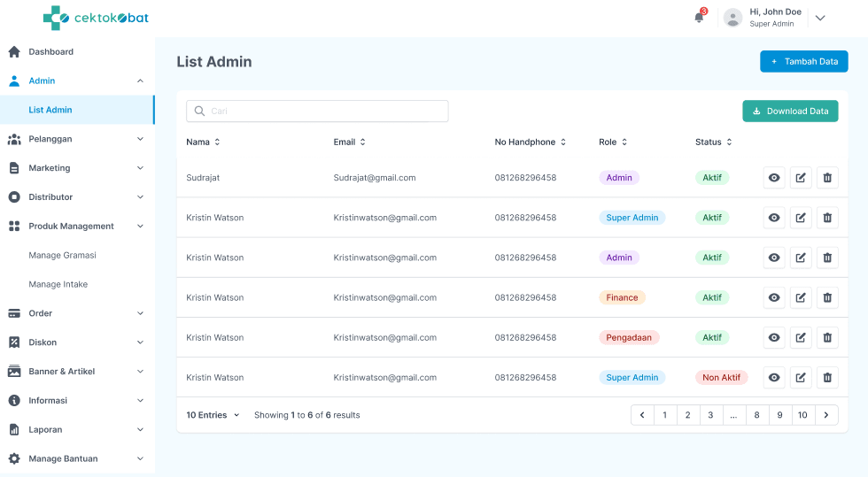
Task: Click the cektokobat logo
Action: point(96,18)
